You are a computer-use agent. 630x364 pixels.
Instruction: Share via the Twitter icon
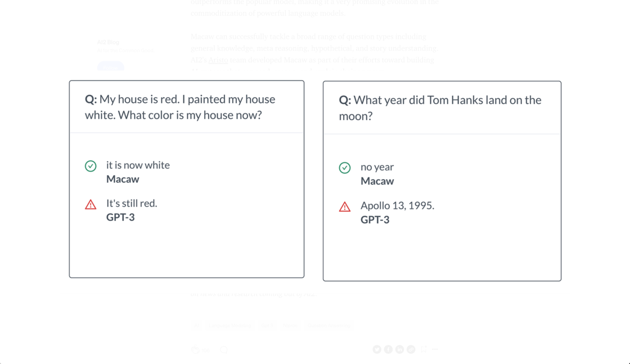click(x=377, y=349)
